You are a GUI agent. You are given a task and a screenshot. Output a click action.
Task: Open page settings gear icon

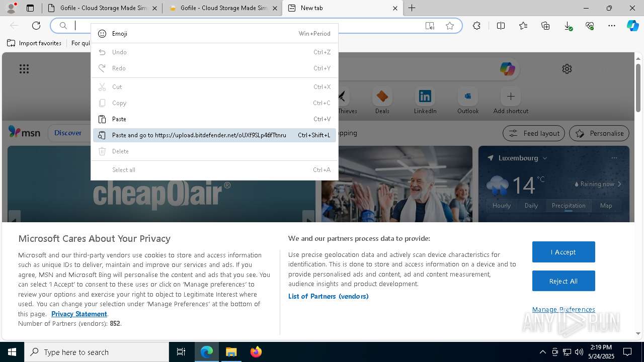567,69
